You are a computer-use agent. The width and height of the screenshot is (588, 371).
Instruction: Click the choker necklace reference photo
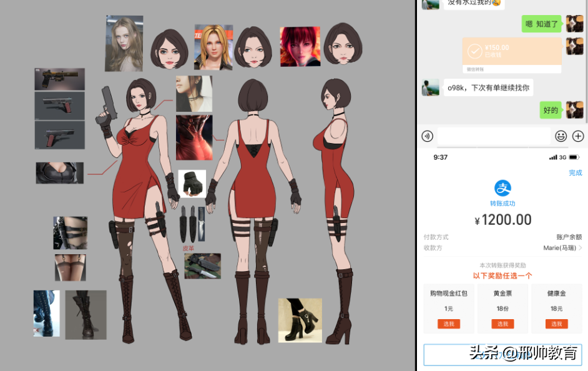click(x=194, y=94)
